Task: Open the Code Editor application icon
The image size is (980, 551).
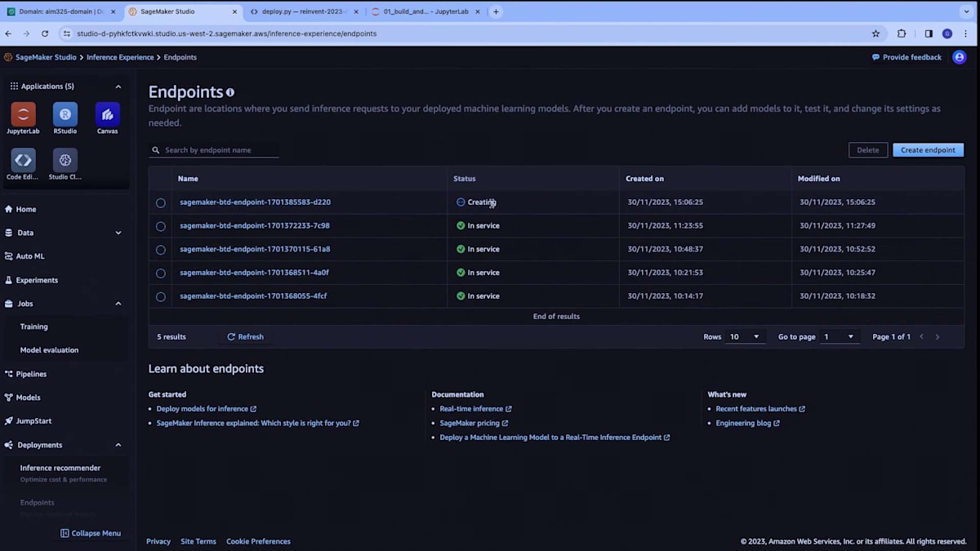Action: [x=23, y=160]
